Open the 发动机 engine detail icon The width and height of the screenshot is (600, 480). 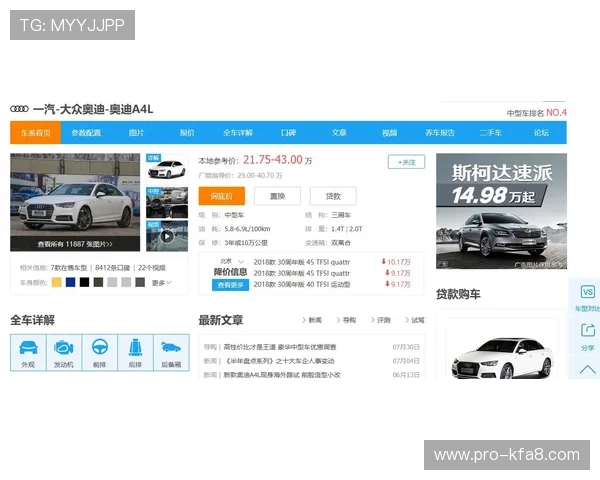coord(64,353)
